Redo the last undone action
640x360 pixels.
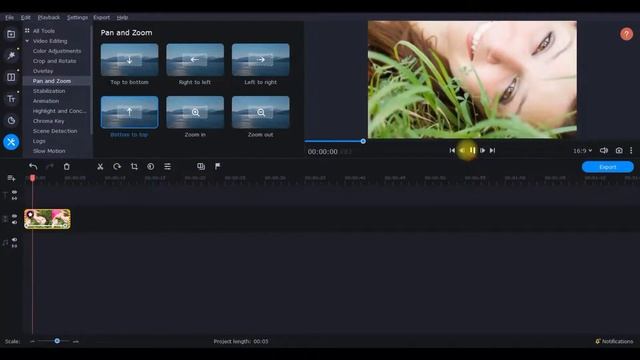(50, 167)
